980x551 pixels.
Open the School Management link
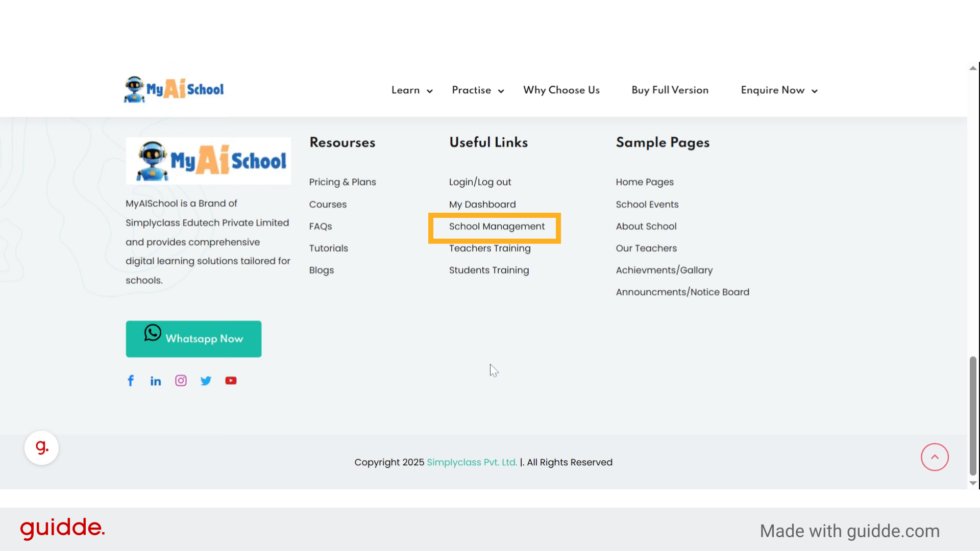[x=497, y=227]
